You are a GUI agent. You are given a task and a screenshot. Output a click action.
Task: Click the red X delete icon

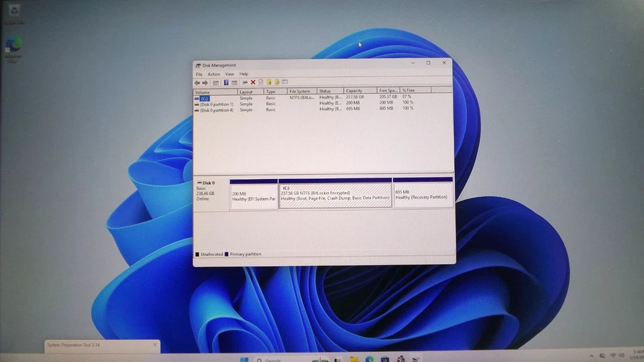point(253,82)
